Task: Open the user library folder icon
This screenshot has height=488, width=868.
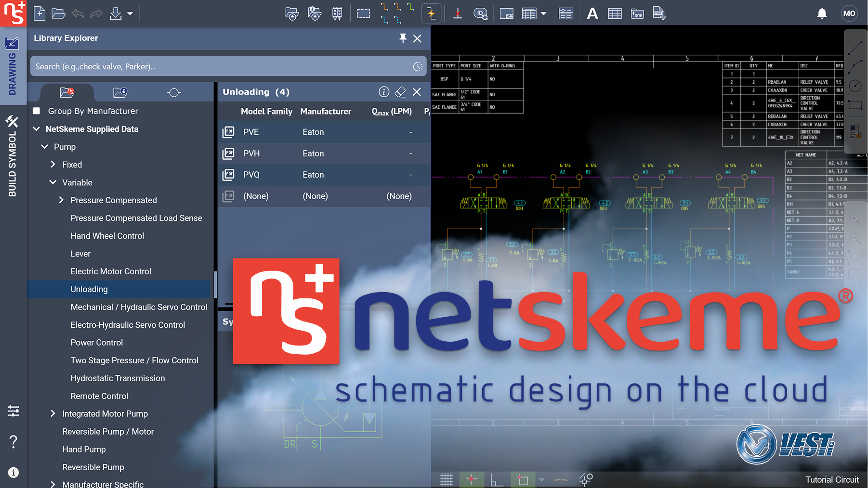Action: click(x=315, y=13)
